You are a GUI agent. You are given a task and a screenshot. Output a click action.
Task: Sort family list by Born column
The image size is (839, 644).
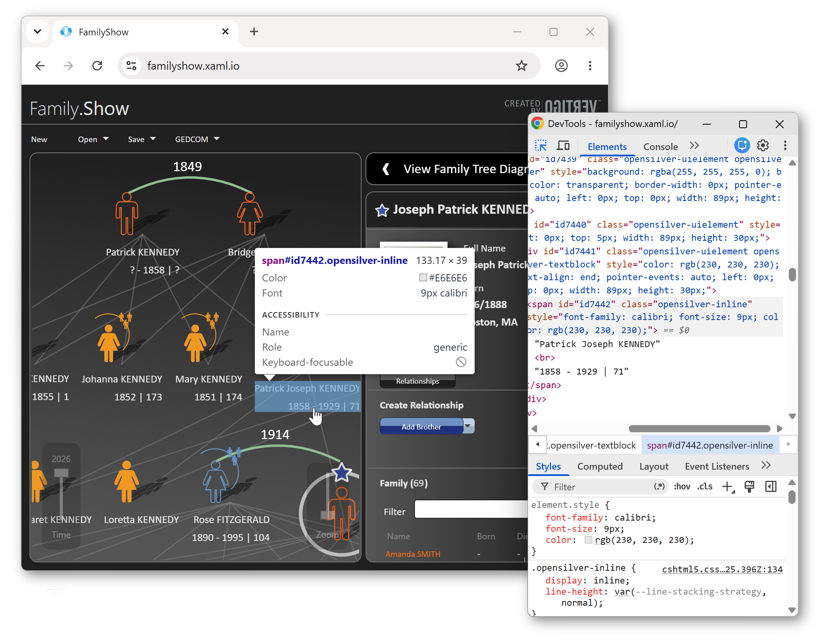[x=486, y=536]
